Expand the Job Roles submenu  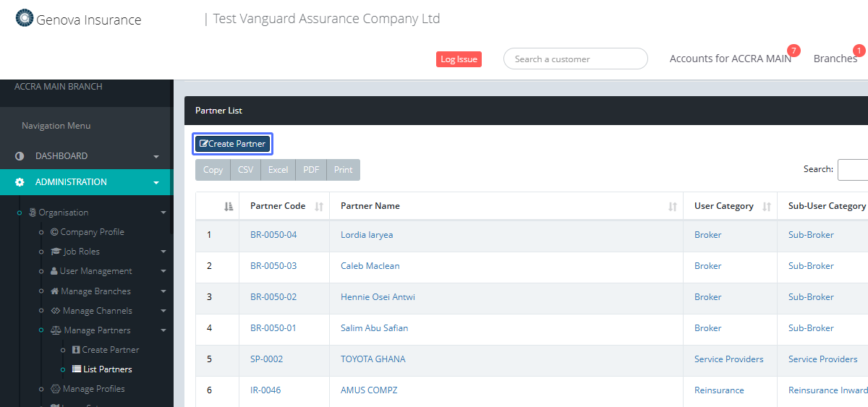163,252
